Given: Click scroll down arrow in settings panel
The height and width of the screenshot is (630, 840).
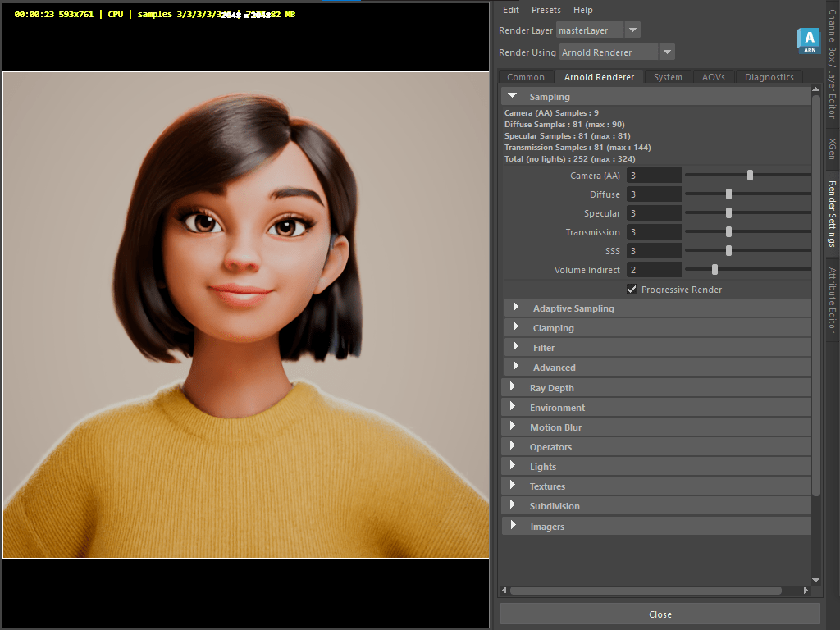Looking at the screenshot, I should pos(815,579).
